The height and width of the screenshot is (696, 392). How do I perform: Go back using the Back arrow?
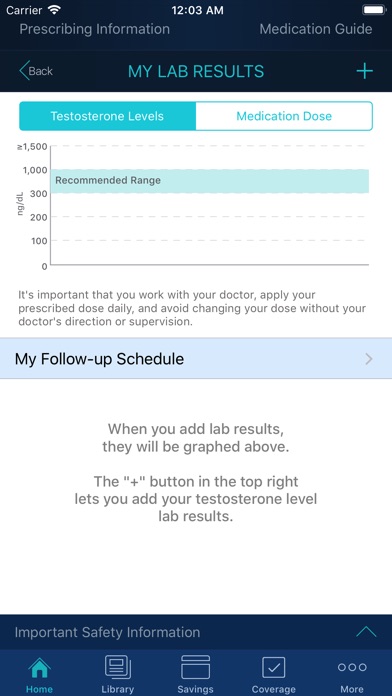point(24,71)
